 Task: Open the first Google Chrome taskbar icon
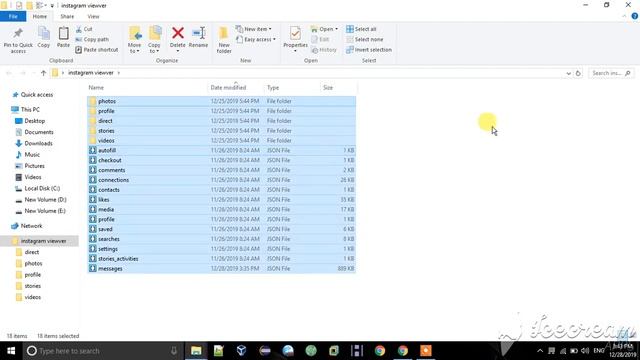pyautogui.click(x=380, y=351)
